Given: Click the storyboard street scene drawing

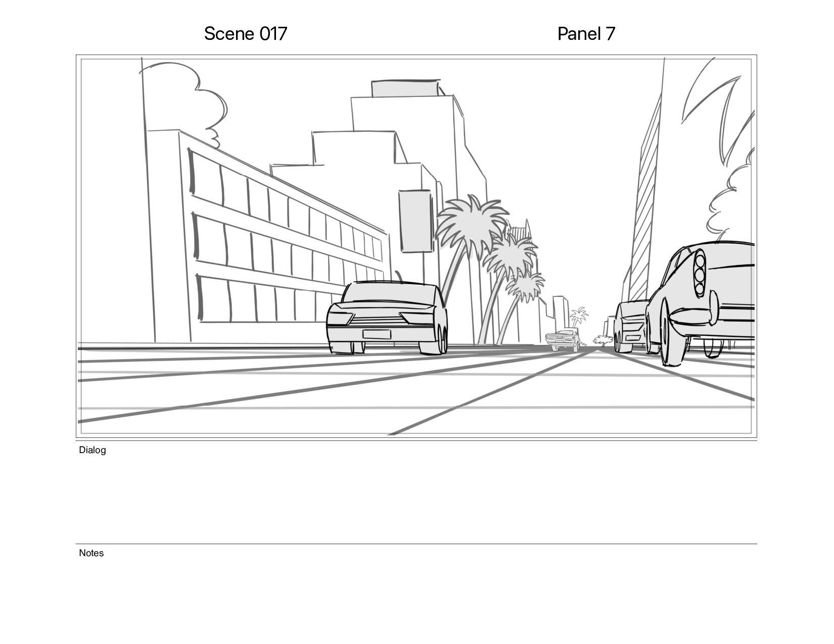Looking at the screenshot, I should [416, 246].
